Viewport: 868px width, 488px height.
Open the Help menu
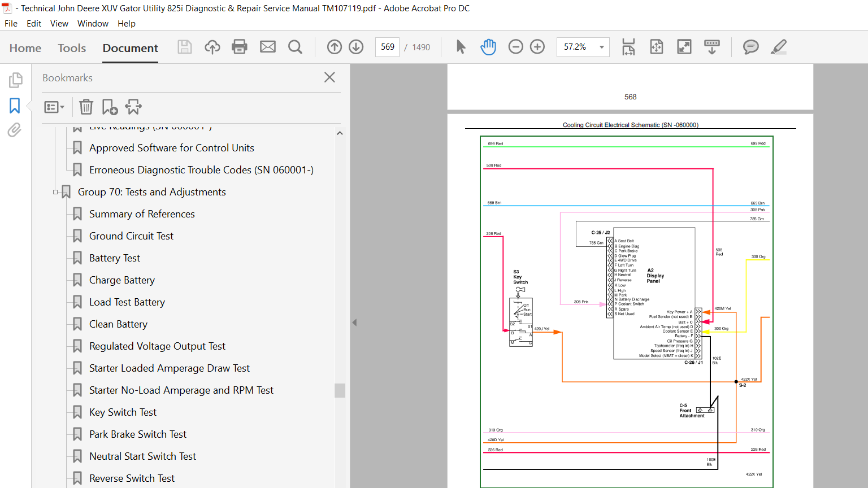pos(127,24)
